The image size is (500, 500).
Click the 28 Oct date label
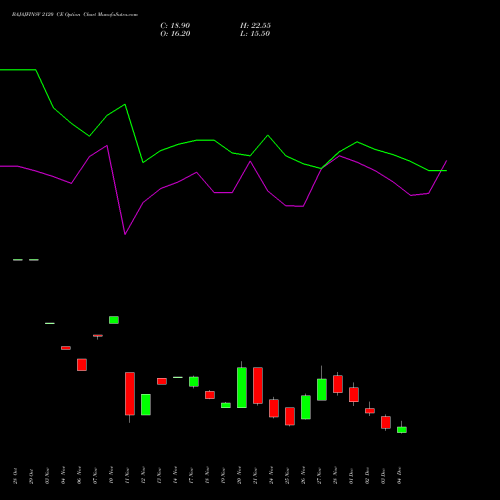15,476
